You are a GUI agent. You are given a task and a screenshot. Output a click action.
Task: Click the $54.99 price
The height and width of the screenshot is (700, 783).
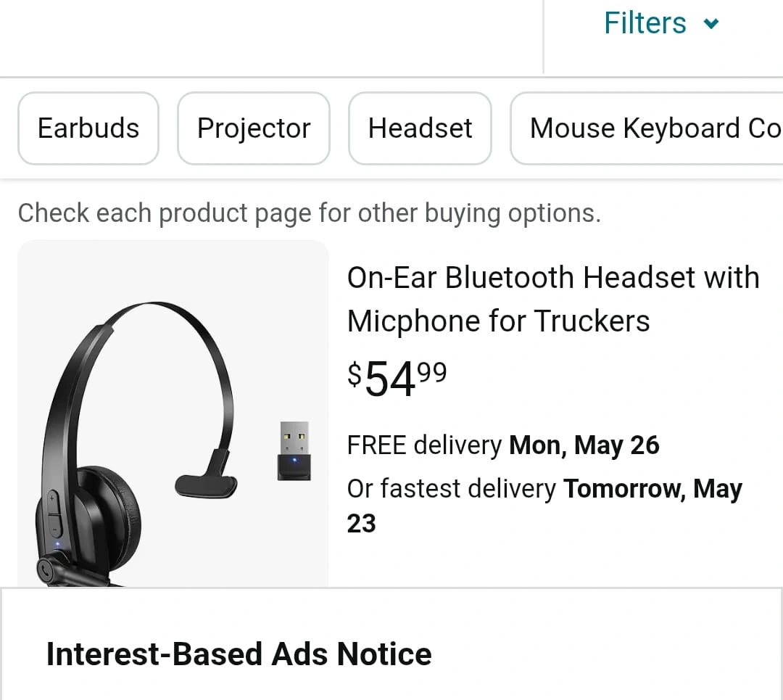coord(397,379)
